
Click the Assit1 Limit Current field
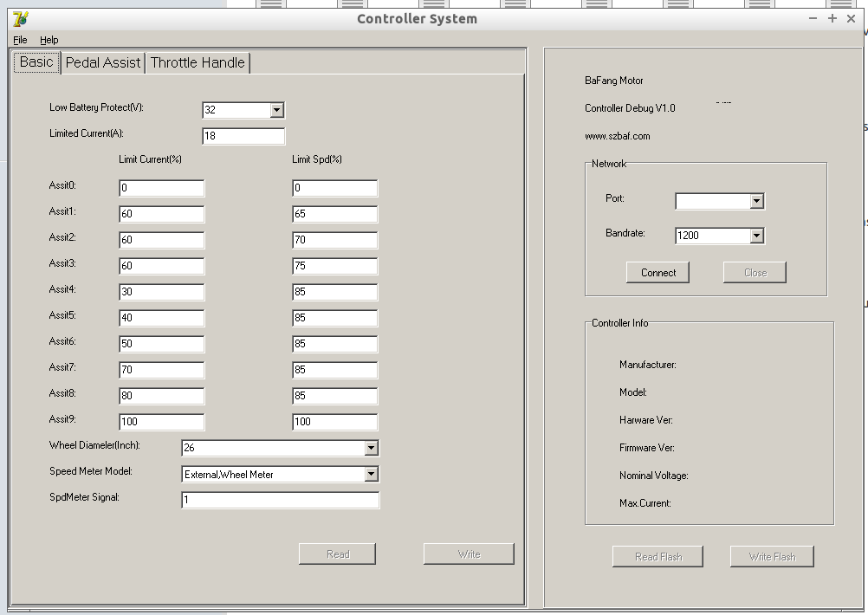[162, 214]
